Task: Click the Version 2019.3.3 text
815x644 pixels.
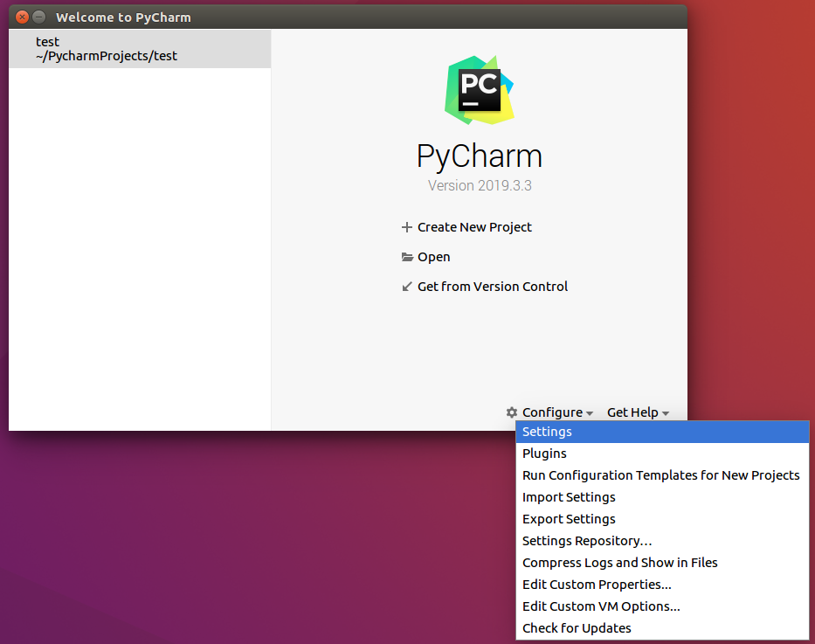Action: point(480,185)
